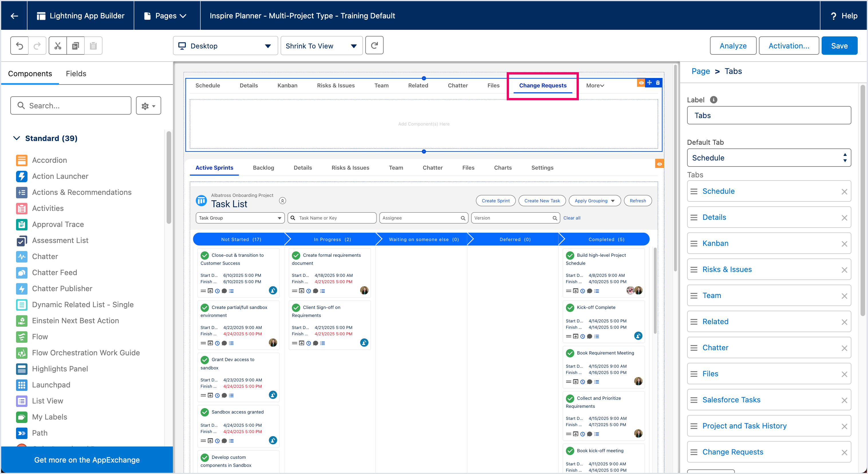Select the Approval Trace component icon
The width and height of the screenshot is (868, 474).
click(x=21, y=224)
